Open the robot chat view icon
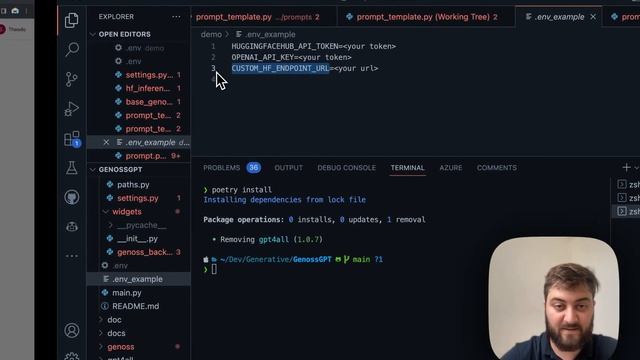This screenshot has width=640, height=360. (72, 226)
